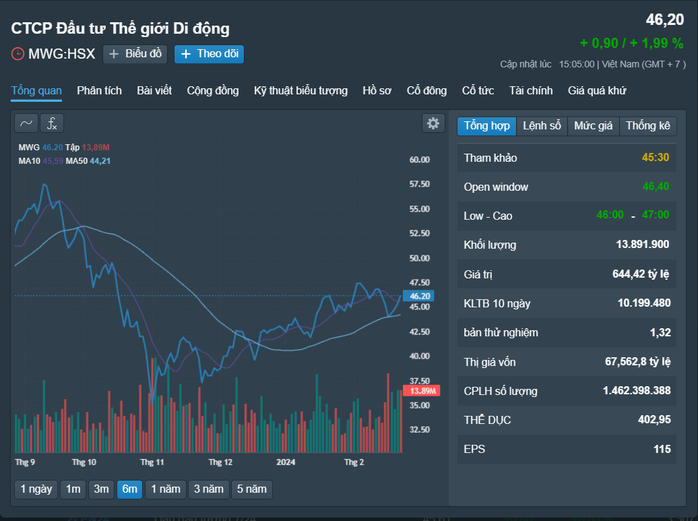
Task: Select the Tổng quan tab
Action: (37, 91)
